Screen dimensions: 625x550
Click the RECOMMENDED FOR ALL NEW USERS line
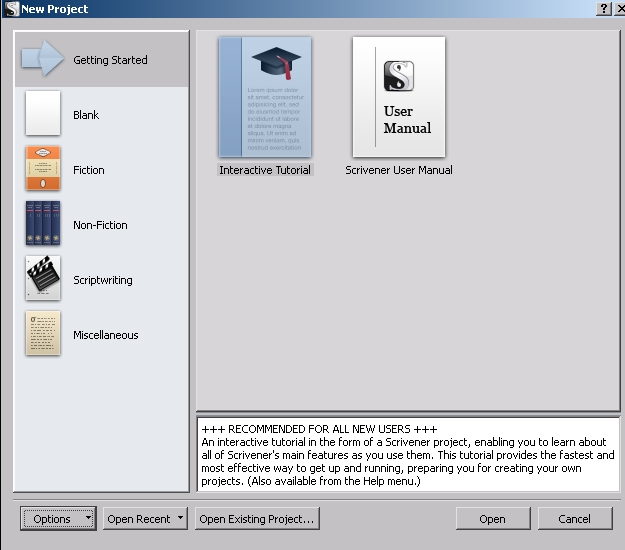[319, 429]
